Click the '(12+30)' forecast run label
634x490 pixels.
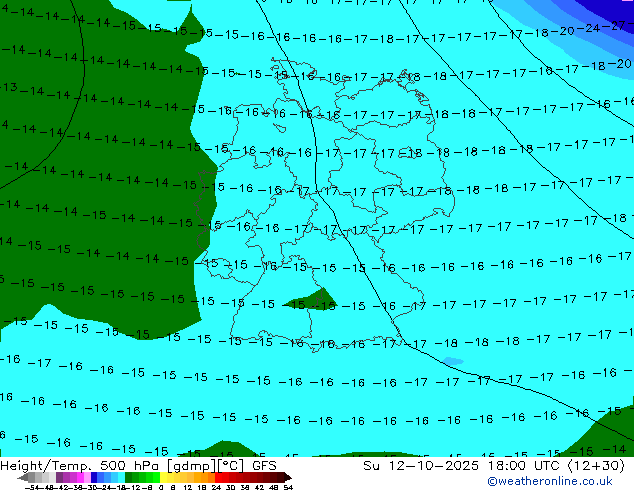596,466
